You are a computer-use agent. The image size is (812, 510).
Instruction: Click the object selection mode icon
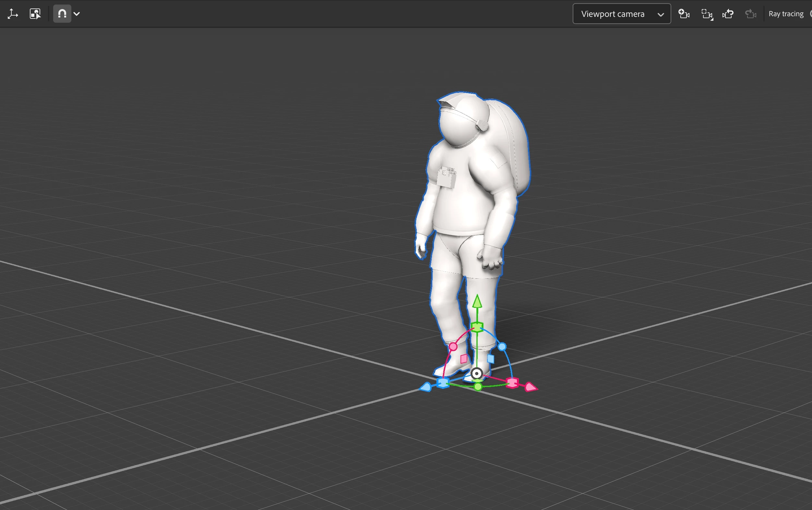pyautogui.click(x=35, y=14)
